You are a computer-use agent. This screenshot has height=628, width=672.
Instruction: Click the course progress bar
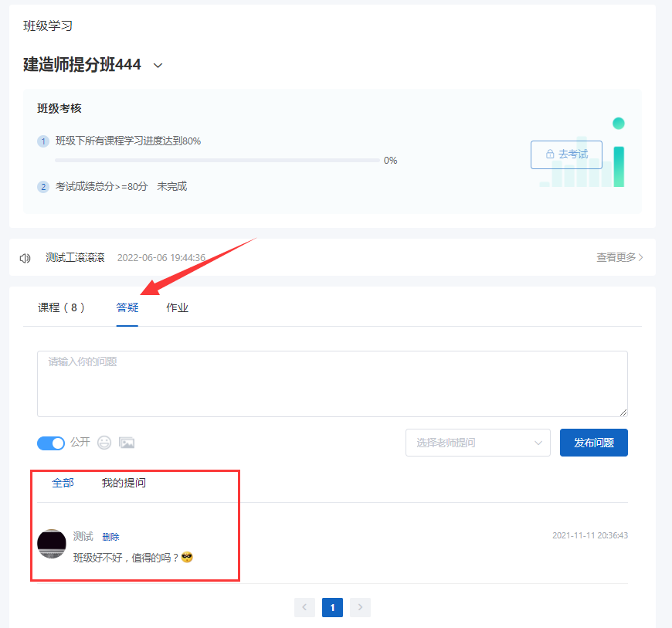pos(217,161)
